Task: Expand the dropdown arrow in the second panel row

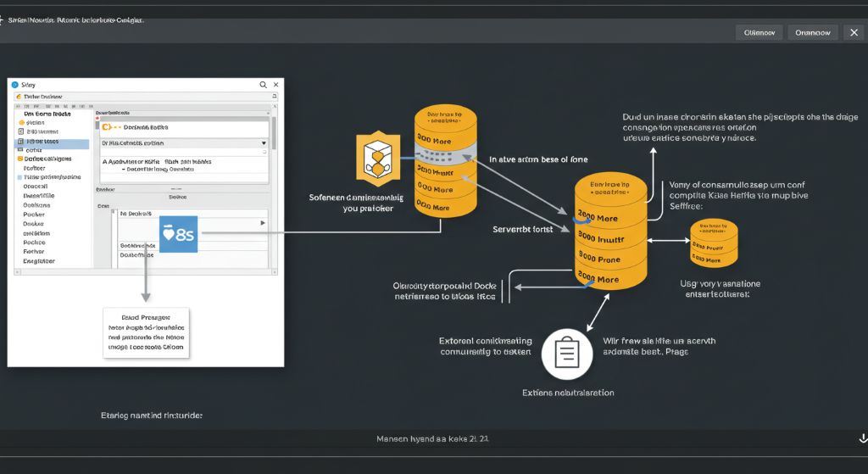Action: click(x=264, y=144)
